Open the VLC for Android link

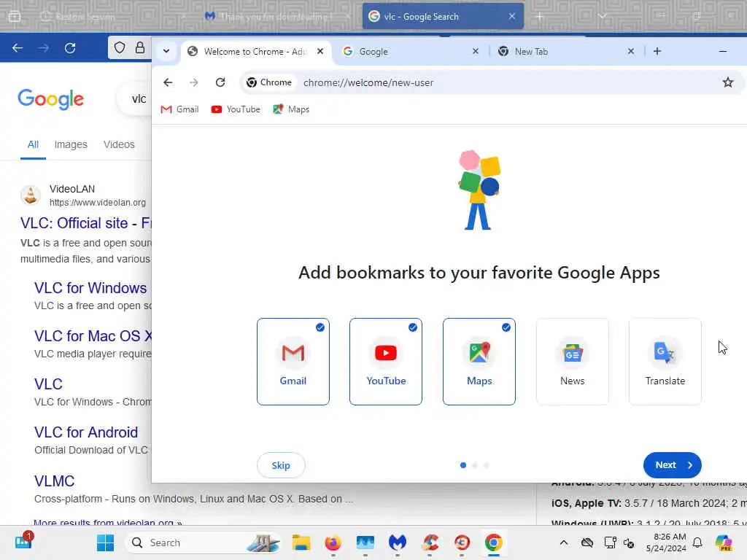click(86, 432)
